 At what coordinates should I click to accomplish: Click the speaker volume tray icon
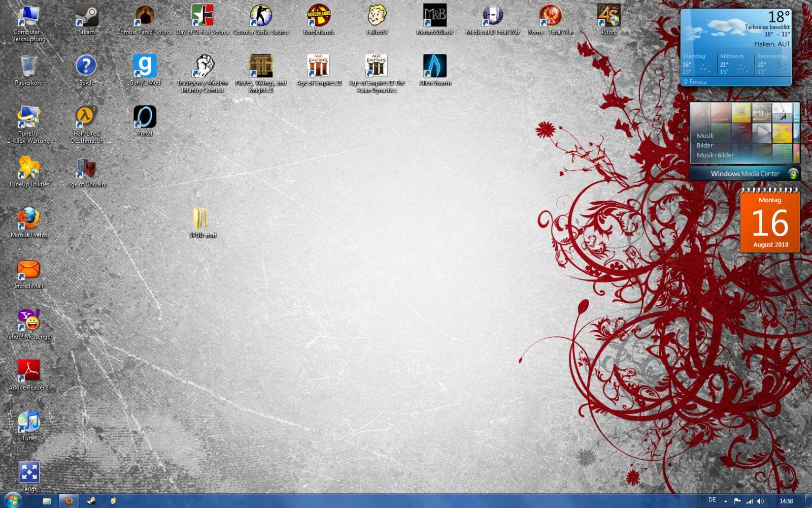(x=760, y=501)
